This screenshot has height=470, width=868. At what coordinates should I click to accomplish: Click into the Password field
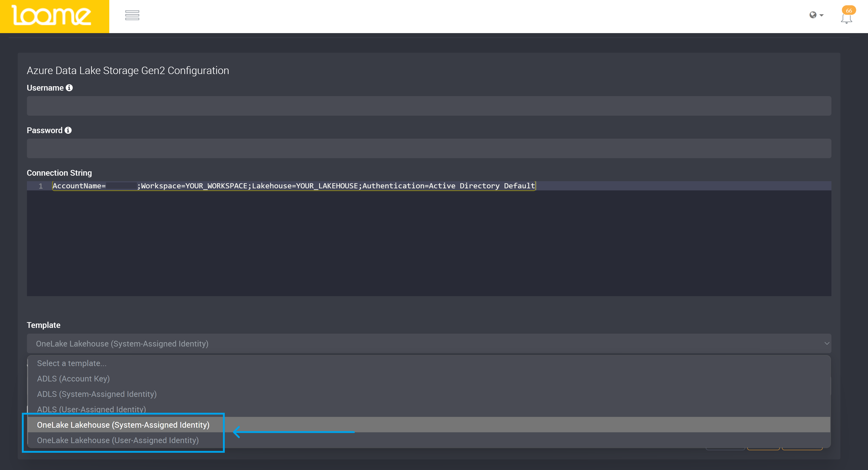point(429,149)
